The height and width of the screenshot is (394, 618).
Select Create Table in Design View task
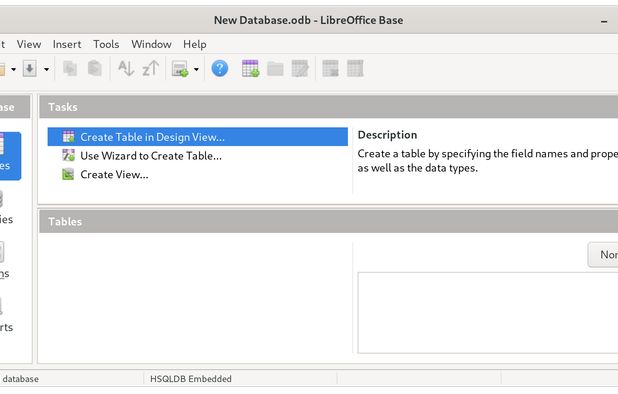197,137
